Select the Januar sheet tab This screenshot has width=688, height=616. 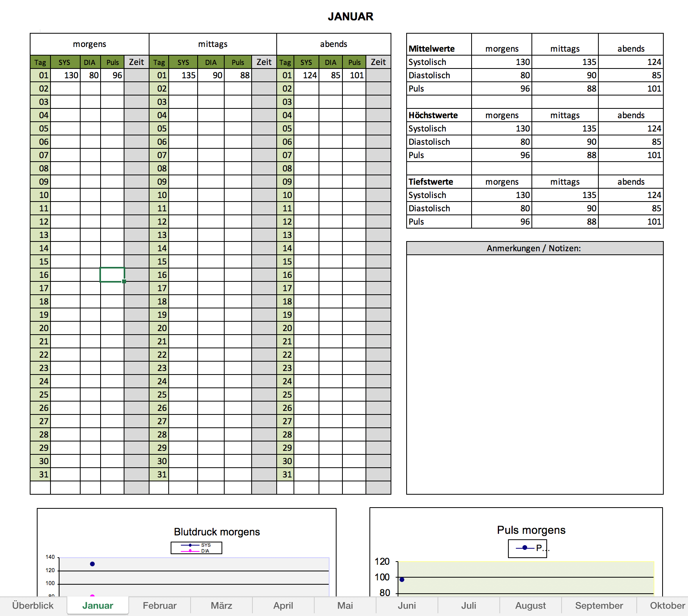[98, 605]
